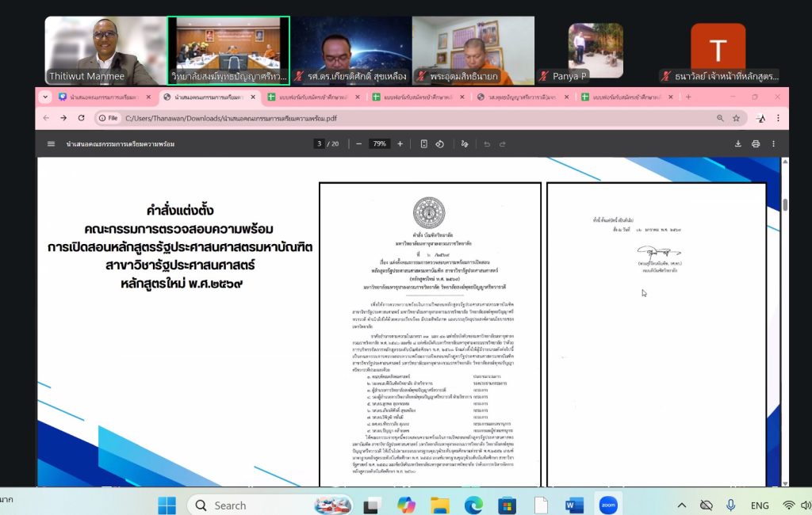The image size is (812, 515).
Task: Expand hidden system tray icons
Action: coord(682,505)
